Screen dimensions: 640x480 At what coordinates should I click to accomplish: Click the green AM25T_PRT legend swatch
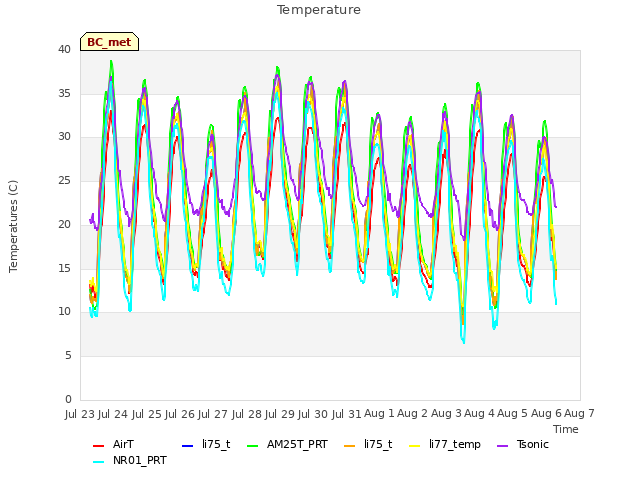(253, 445)
